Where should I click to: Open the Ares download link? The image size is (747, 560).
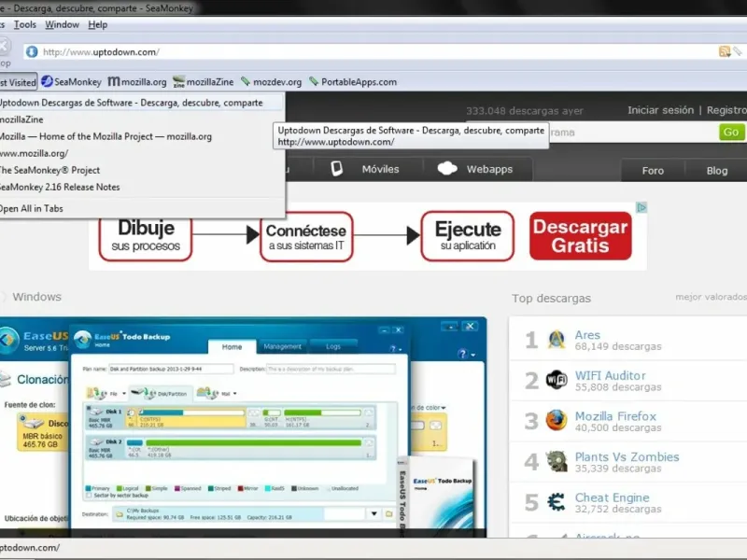587,335
